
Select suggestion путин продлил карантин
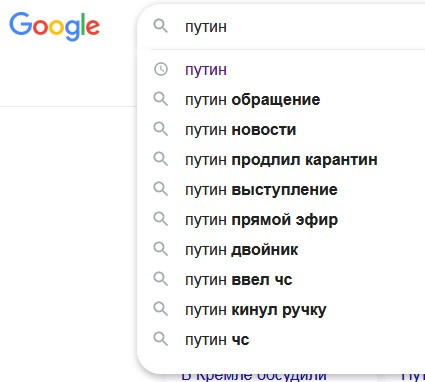[x=281, y=160]
